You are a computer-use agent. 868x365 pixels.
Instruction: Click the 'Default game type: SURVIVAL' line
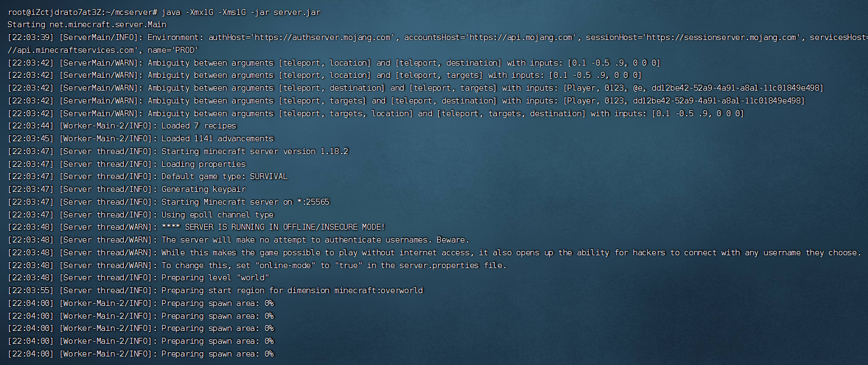(148, 176)
